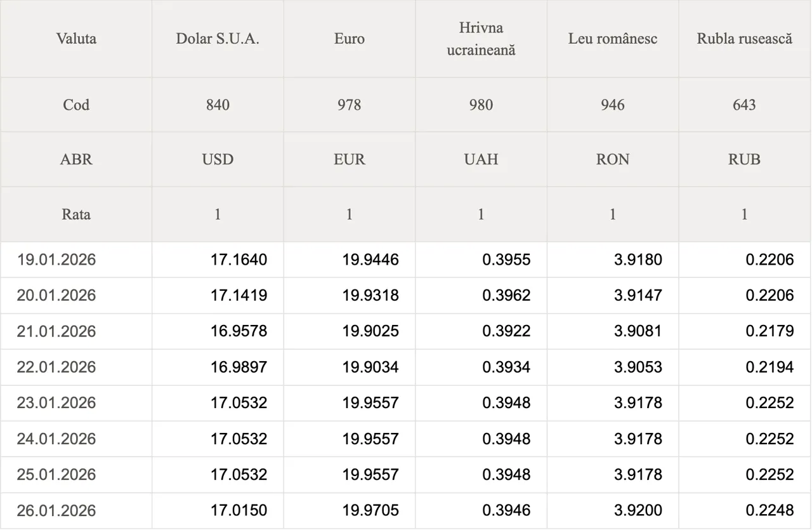
Task: Click the Rubla rusească column header
Action: pyautogui.click(x=745, y=39)
